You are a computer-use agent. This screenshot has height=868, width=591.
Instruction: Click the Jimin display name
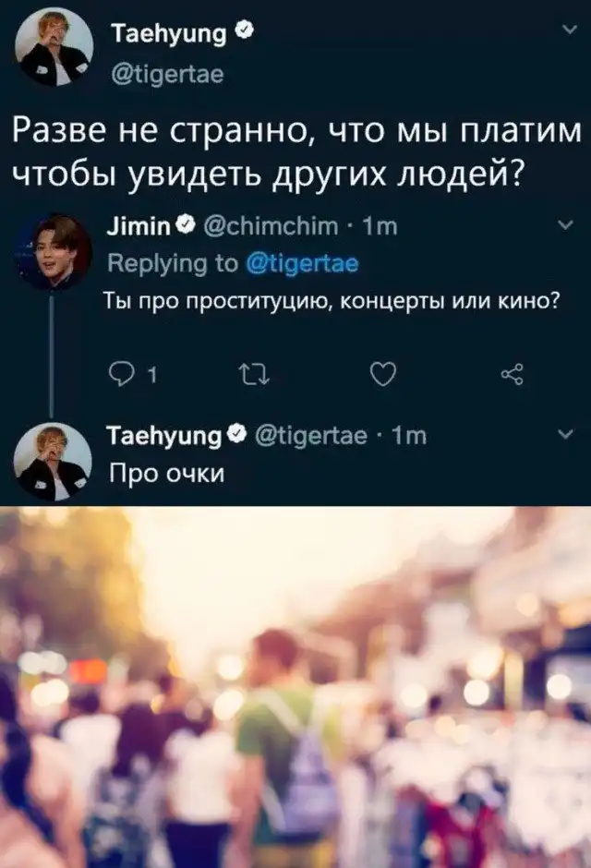coord(135,227)
